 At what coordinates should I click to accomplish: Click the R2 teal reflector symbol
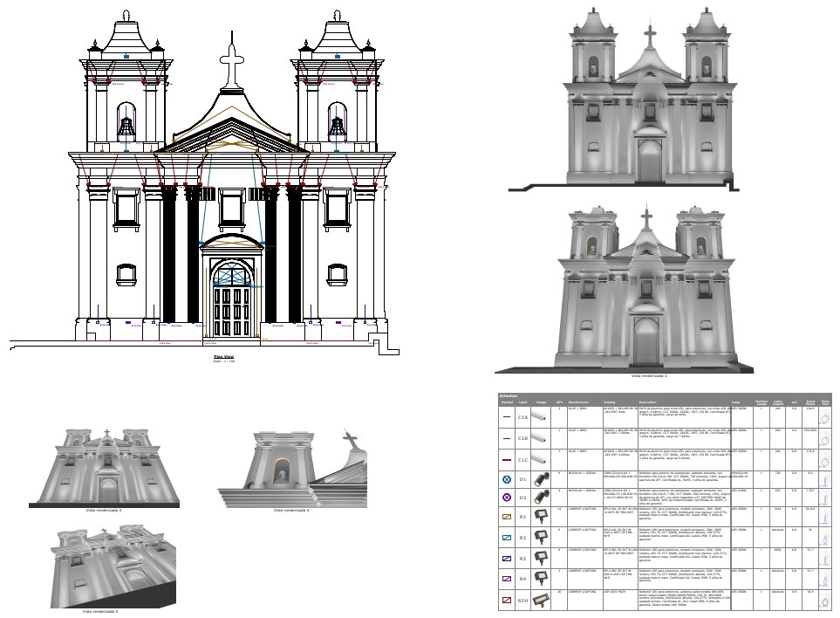[x=507, y=538]
